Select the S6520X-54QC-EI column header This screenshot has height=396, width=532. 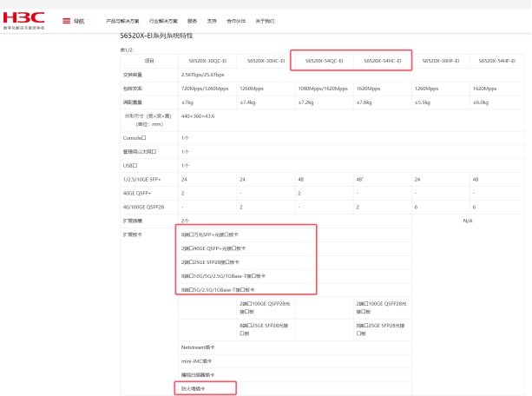324,61
